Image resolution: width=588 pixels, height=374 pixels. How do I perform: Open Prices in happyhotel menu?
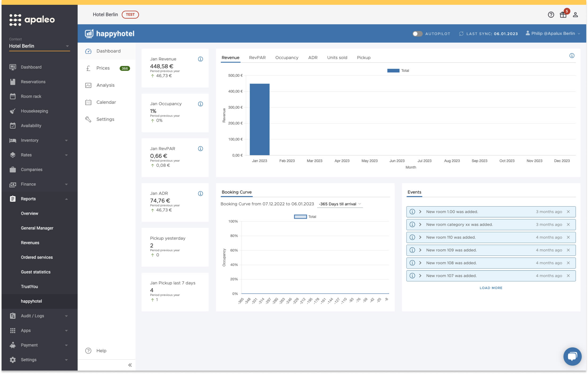[x=103, y=68]
